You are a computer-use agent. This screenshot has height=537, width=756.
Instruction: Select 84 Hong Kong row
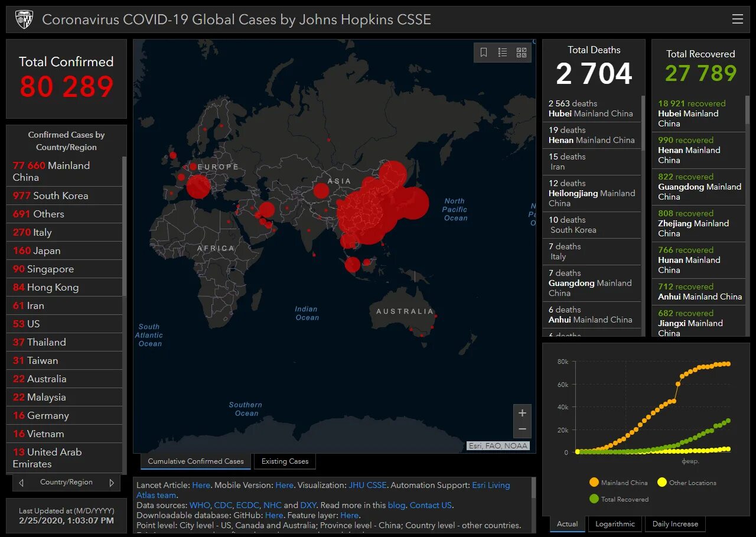click(64, 287)
